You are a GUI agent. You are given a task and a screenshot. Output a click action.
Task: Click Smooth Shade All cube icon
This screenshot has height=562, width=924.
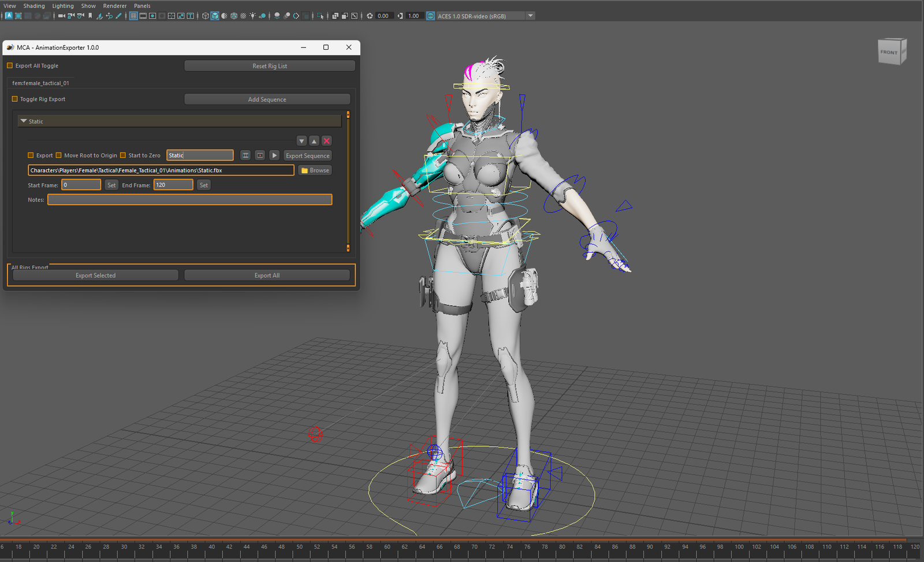[215, 16]
